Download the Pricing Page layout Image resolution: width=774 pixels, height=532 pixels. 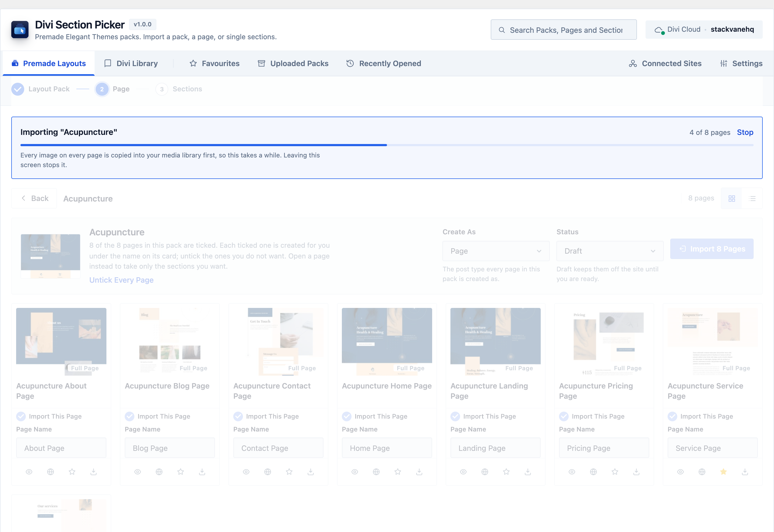tap(636, 472)
